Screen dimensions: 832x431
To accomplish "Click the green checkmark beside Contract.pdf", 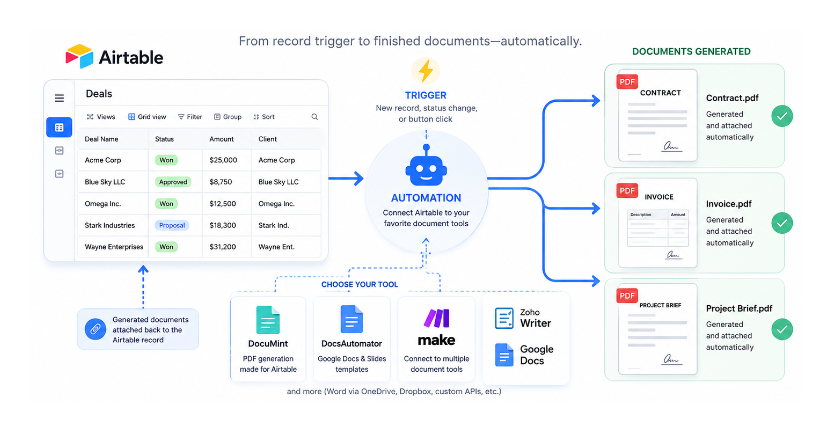I will pos(782,116).
